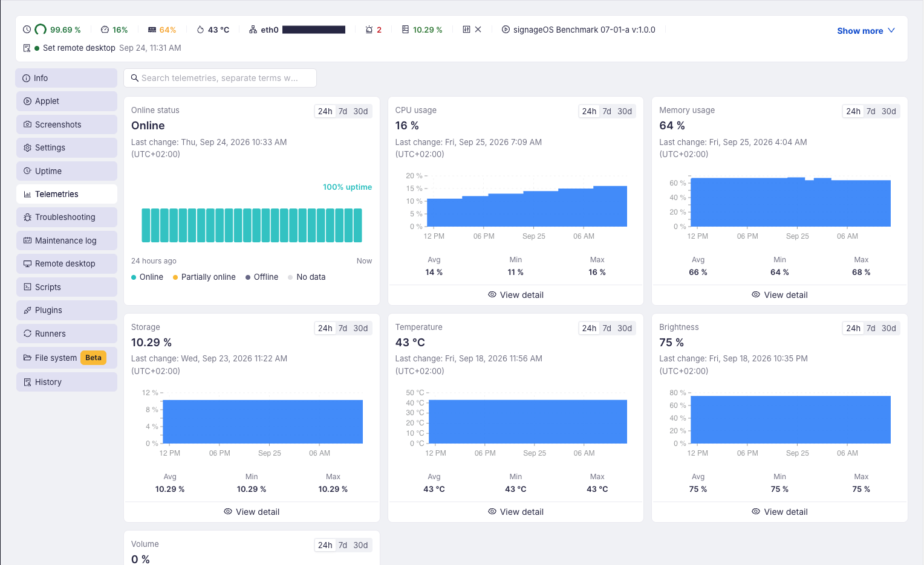
Task: Open the Remote desktop section
Action: coord(67,263)
